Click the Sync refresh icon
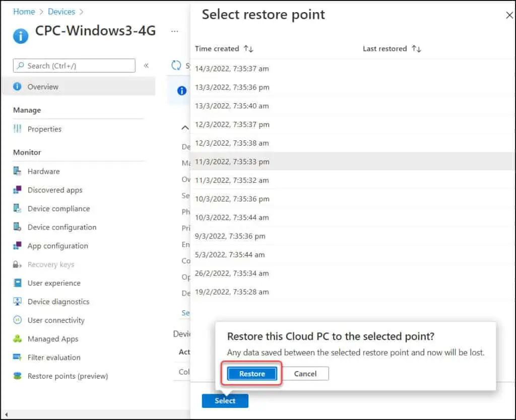Viewport: 516px width, 420px height. point(176,65)
